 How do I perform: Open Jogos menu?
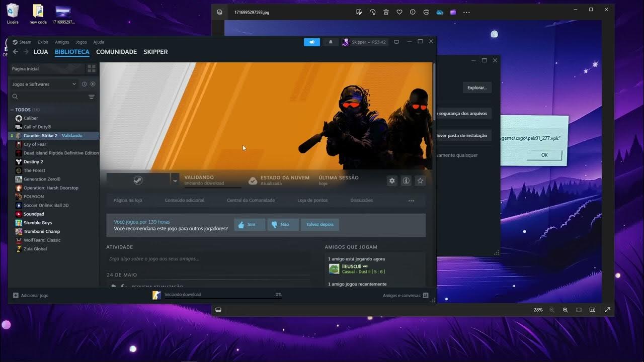81,42
